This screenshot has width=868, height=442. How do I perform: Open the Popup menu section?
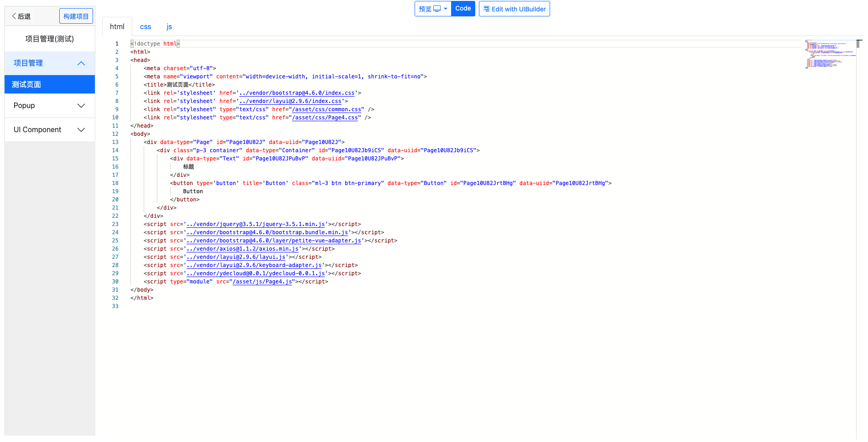click(50, 106)
